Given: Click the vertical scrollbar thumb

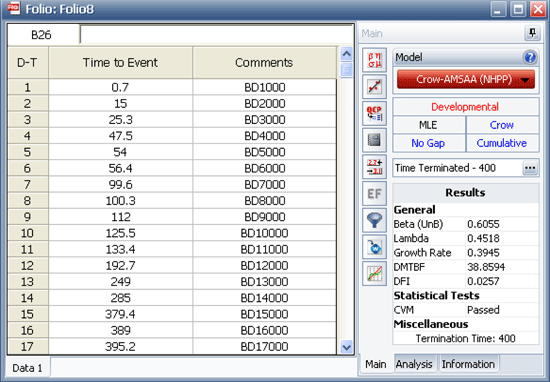Looking at the screenshot, I should point(346,70).
